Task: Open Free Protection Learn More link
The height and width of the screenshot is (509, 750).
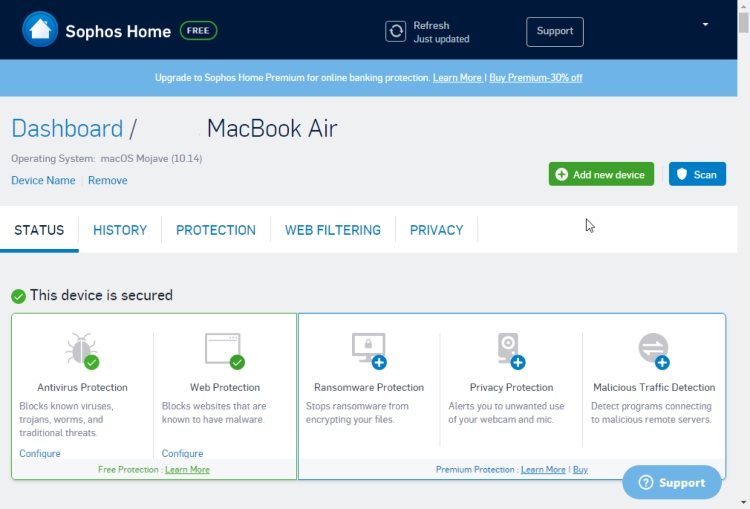Action: [187, 470]
